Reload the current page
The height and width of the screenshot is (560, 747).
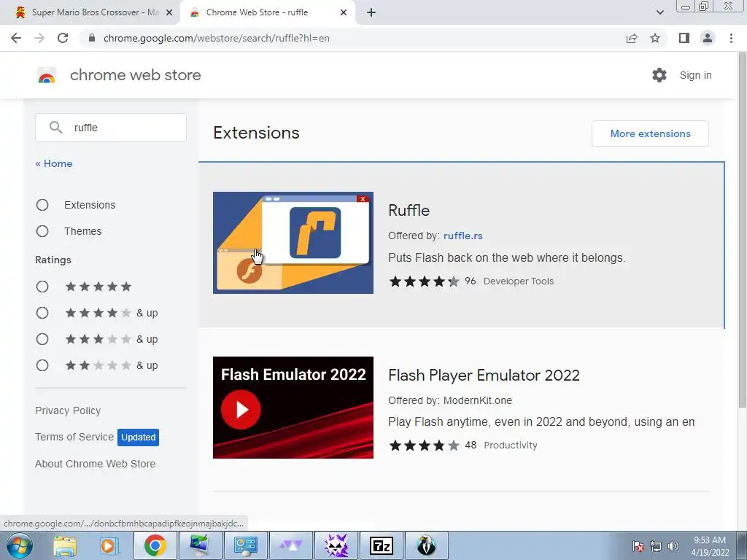pos(63,38)
